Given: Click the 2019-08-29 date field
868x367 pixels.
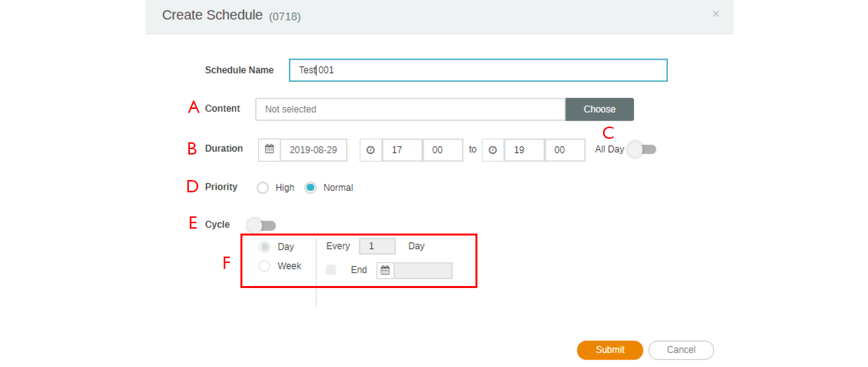Looking at the screenshot, I should 313,150.
